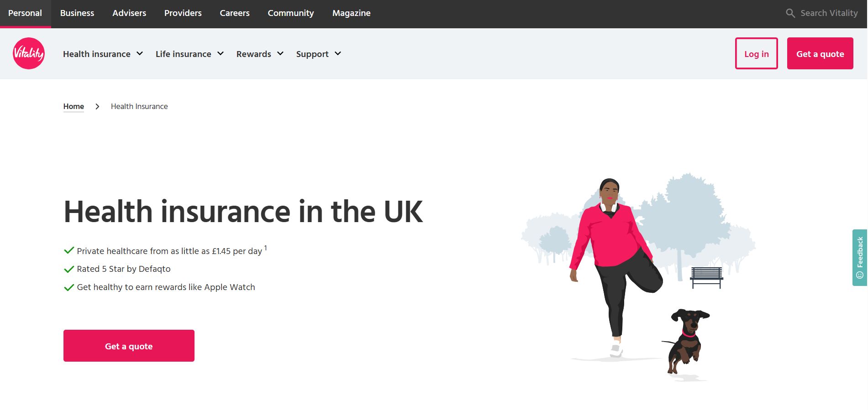Viewport: 868px width, 410px height.
Task: Click Get a quote below the checklist
Action: pos(129,346)
